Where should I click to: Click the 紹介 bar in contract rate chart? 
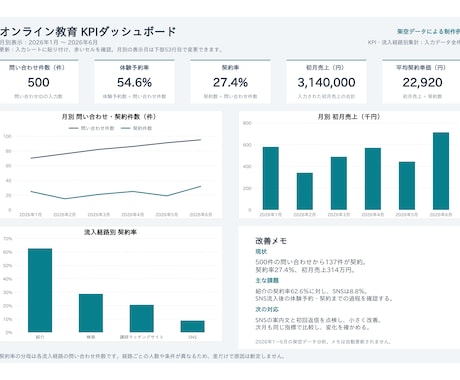point(40,290)
